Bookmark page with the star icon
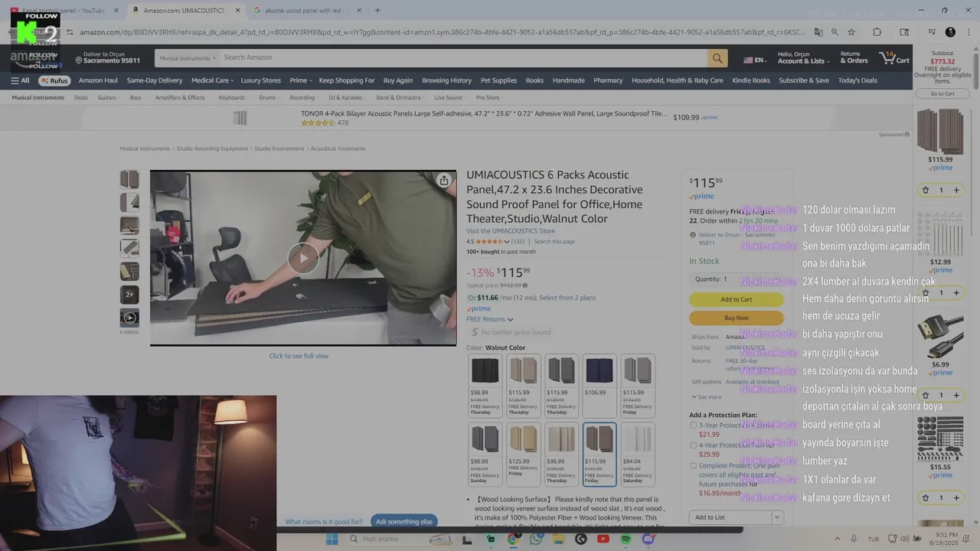Viewport: 980px width, 551px height. 851,32
